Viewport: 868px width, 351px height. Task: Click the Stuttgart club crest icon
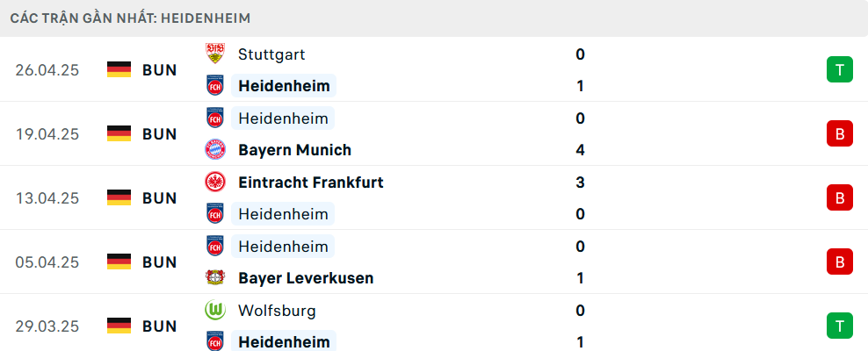click(214, 54)
